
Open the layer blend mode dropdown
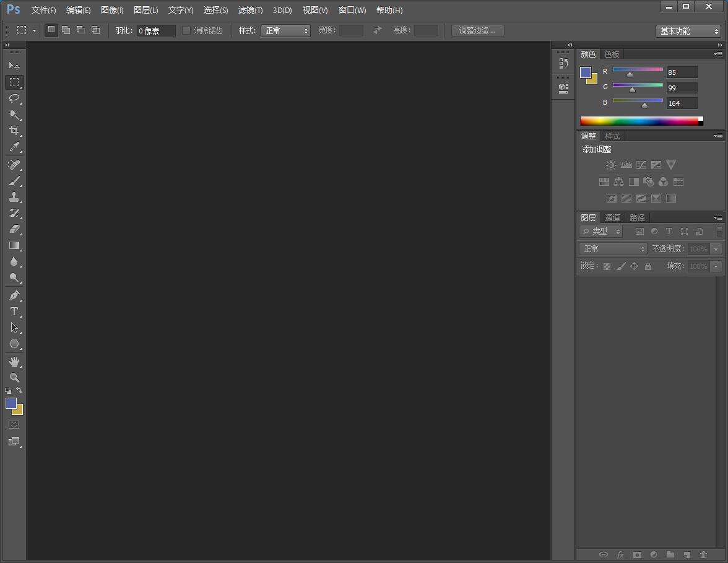pyautogui.click(x=613, y=248)
